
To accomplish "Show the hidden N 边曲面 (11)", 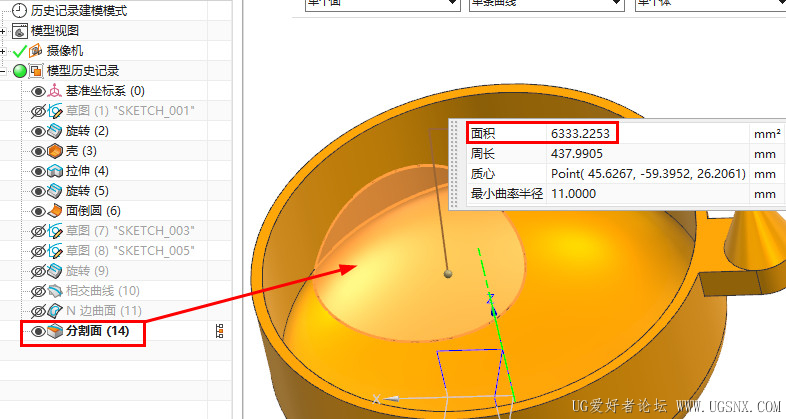I will pyautogui.click(x=38, y=311).
